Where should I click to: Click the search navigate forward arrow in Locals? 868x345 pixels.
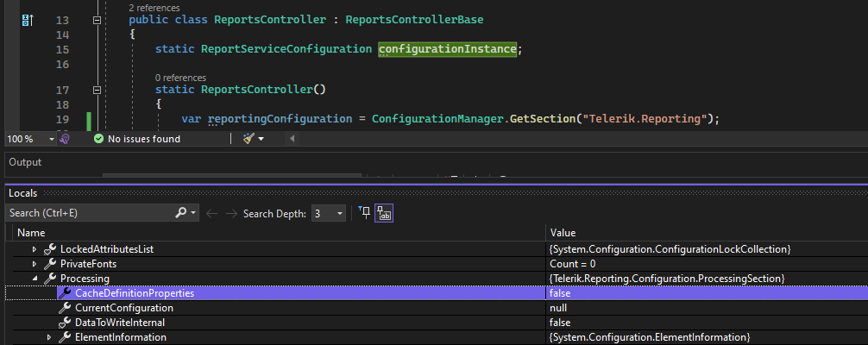click(x=231, y=213)
